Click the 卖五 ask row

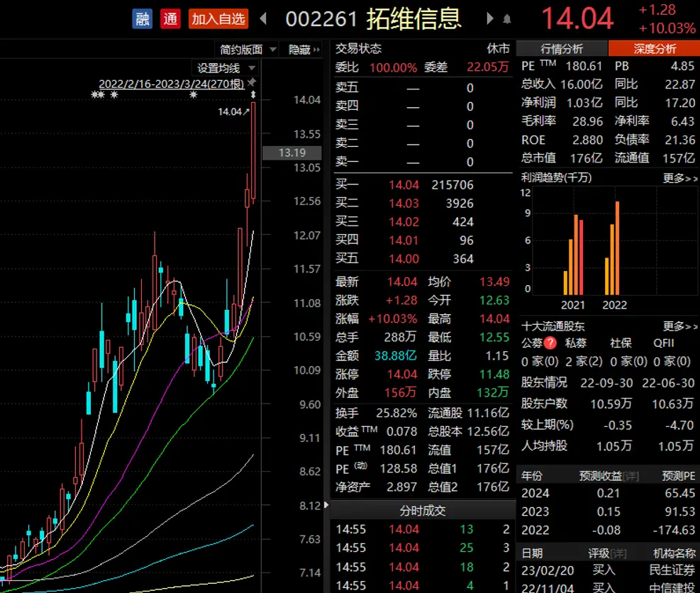tap(422, 88)
